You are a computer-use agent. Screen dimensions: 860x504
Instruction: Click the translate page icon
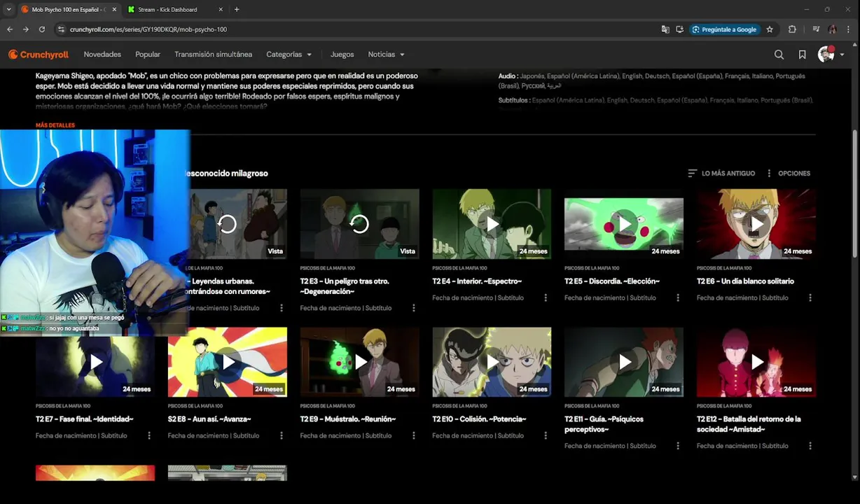665,29
